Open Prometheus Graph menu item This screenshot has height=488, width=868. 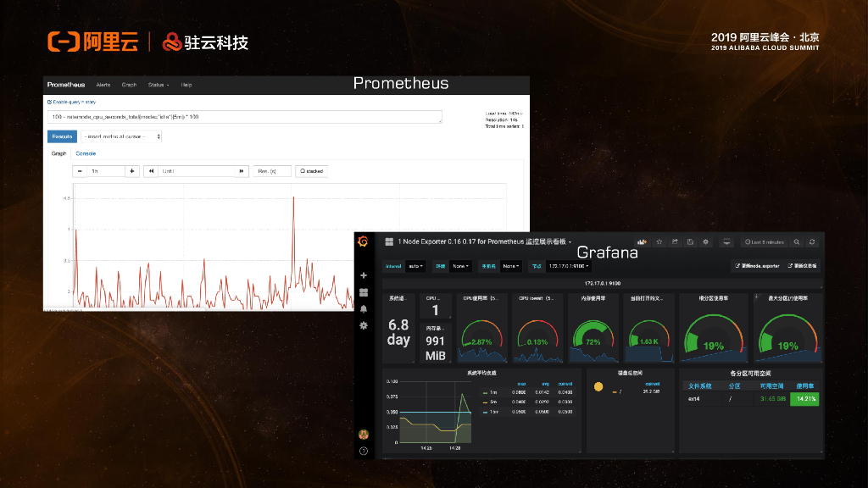[129, 85]
